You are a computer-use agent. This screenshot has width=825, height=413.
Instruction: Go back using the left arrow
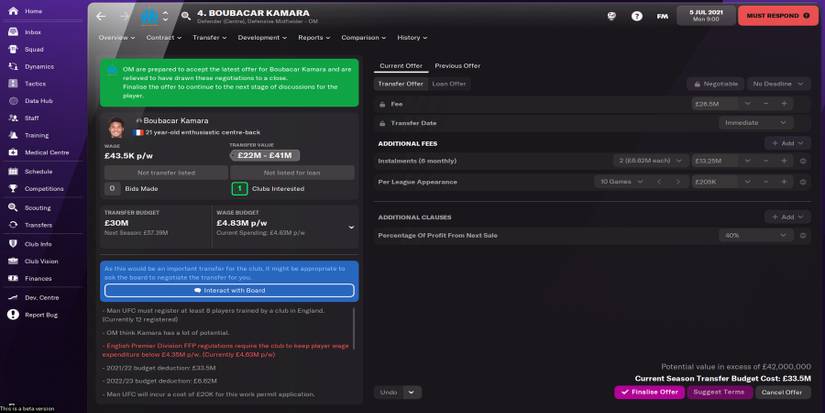(101, 16)
